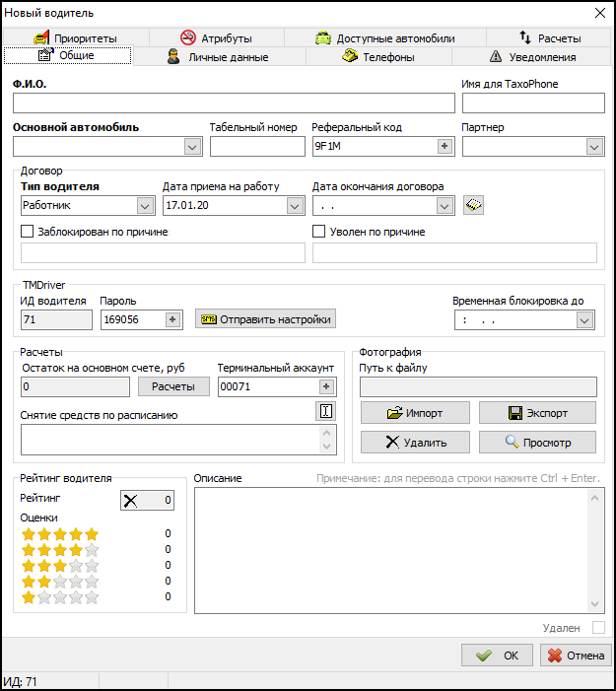Reset driver rating with X icon
The height and width of the screenshot is (691, 616).
(131, 500)
